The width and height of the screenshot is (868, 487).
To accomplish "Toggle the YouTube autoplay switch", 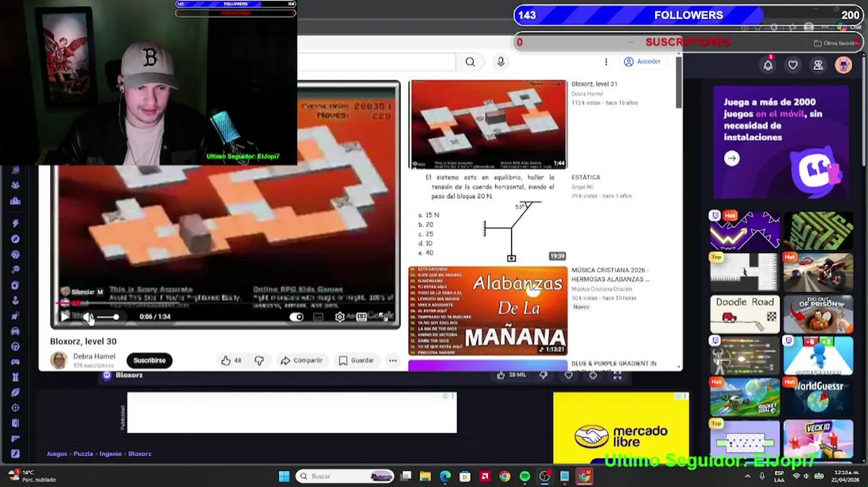I will click(296, 317).
